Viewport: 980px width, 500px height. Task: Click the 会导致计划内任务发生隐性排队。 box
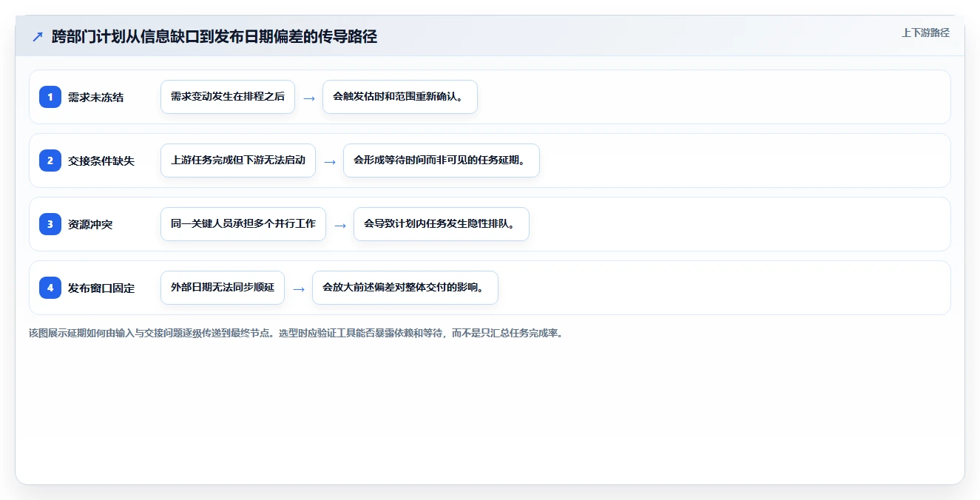[x=442, y=224]
